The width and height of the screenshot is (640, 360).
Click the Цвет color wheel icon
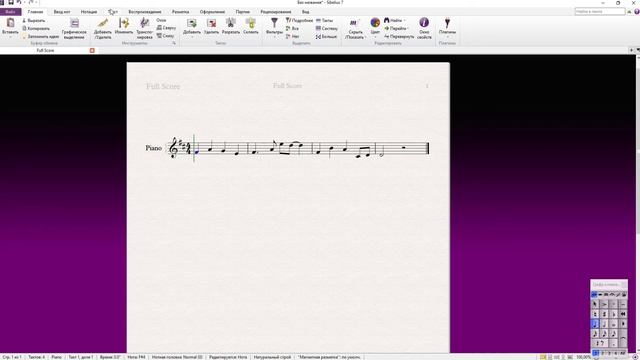375,23
